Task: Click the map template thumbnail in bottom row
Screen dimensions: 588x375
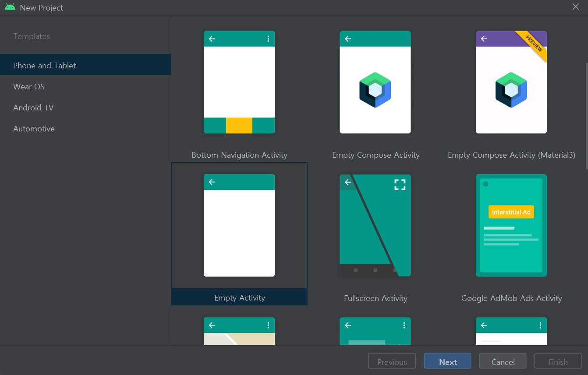Action: tap(239, 331)
